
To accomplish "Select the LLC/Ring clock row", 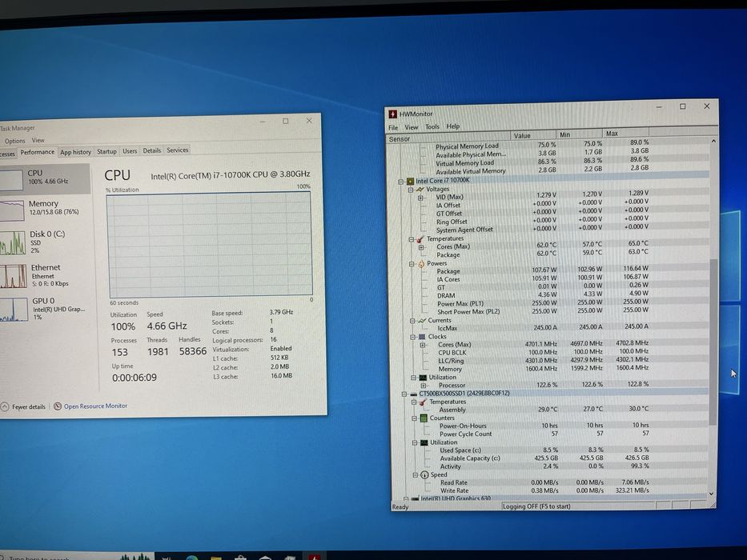I will pyautogui.click(x=548, y=361).
